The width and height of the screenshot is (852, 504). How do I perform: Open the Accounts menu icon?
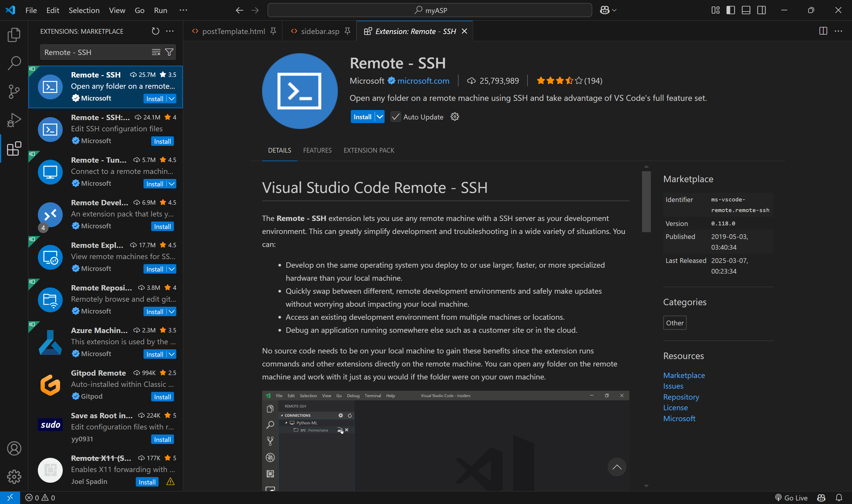coord(14,448)
